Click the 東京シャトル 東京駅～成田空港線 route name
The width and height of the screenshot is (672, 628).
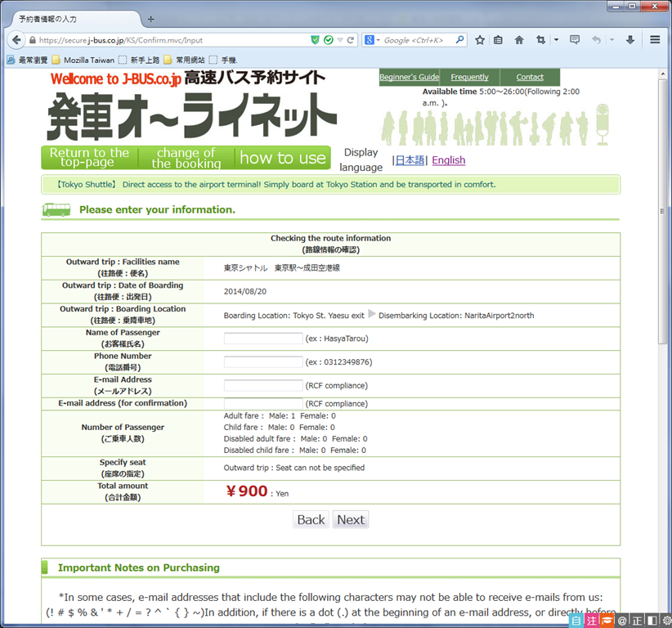[x=281, y=268]
